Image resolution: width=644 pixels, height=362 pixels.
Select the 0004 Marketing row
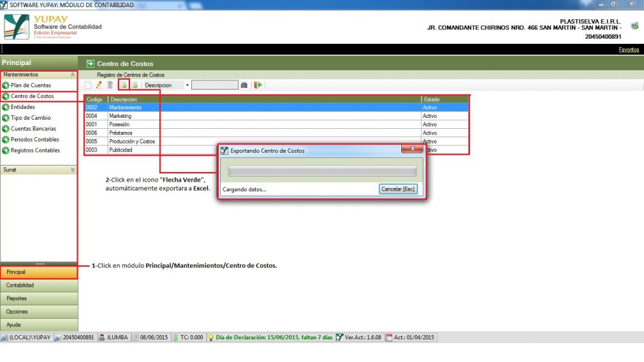click(x=276, y=116)
